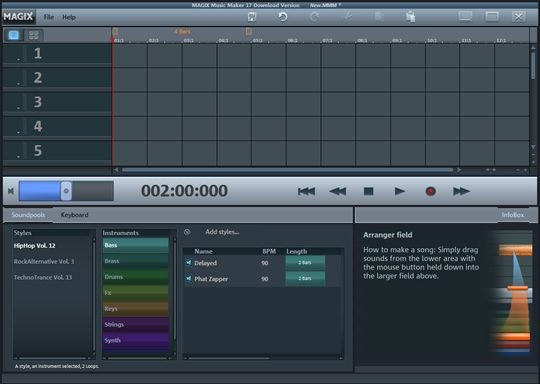This screenshot has height=384, width=540.
Task: Select HipHop Vol. 12 style
Action: 34,246
